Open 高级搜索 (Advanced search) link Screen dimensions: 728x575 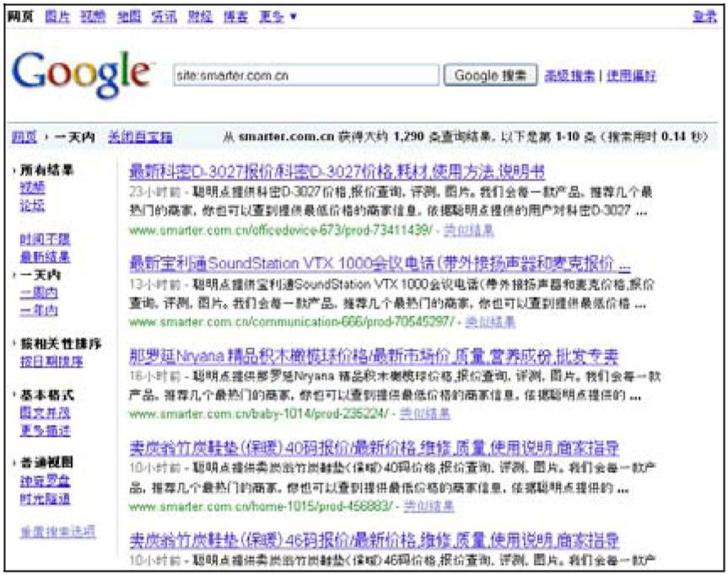pos(569,76)
